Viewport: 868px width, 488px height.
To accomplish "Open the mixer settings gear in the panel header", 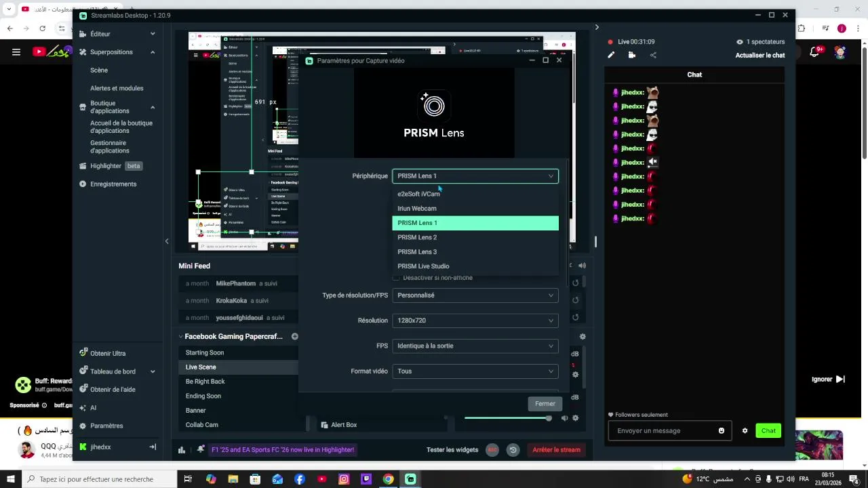I will (583, 337).
